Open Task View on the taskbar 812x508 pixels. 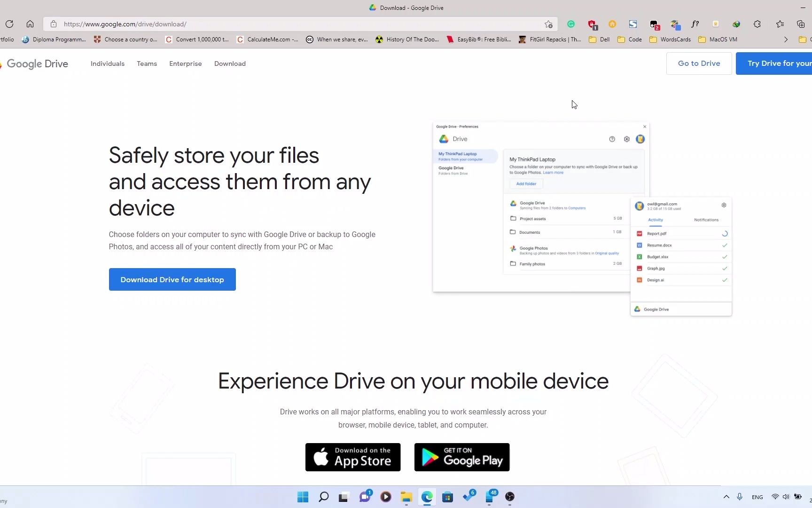point(344,497)
